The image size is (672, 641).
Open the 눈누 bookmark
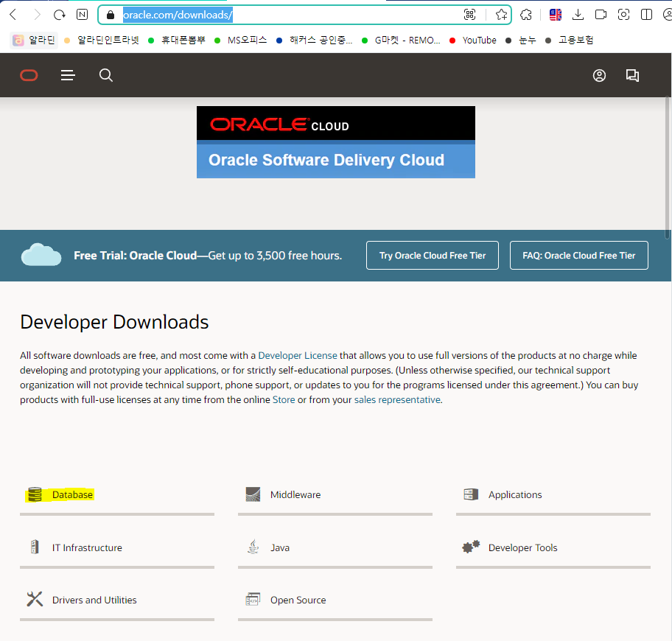coord(521,41)
